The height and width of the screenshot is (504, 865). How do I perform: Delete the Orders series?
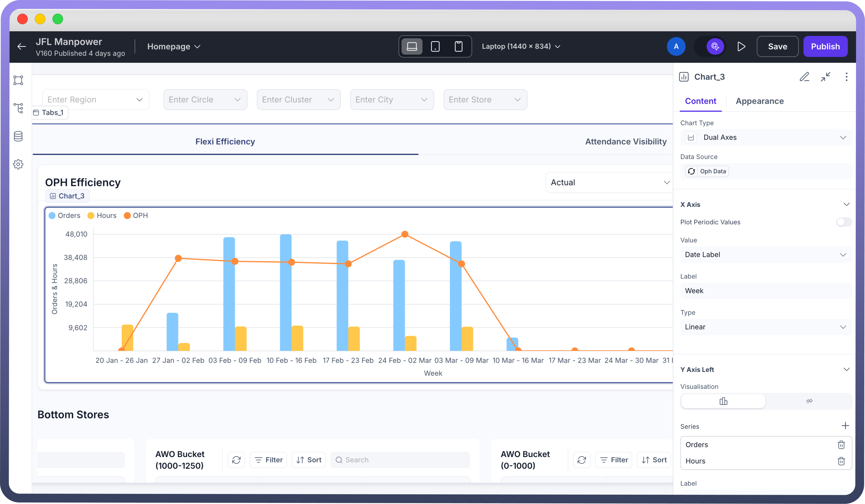coord(841,445)
